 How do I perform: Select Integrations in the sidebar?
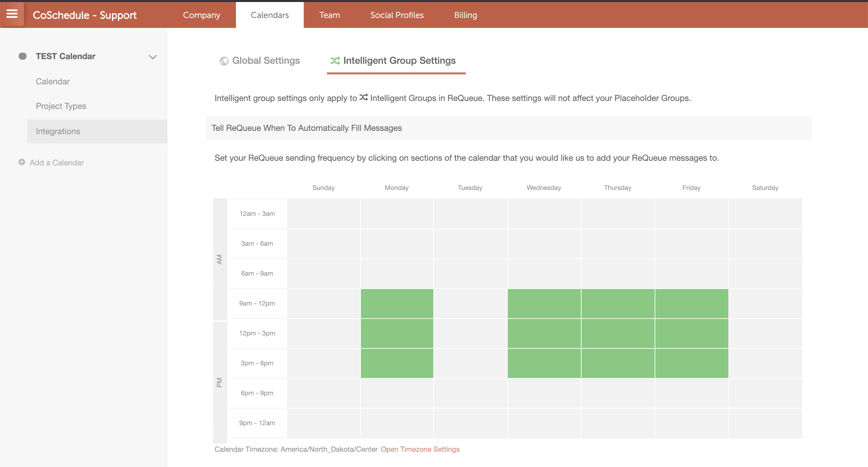(97, 131)
